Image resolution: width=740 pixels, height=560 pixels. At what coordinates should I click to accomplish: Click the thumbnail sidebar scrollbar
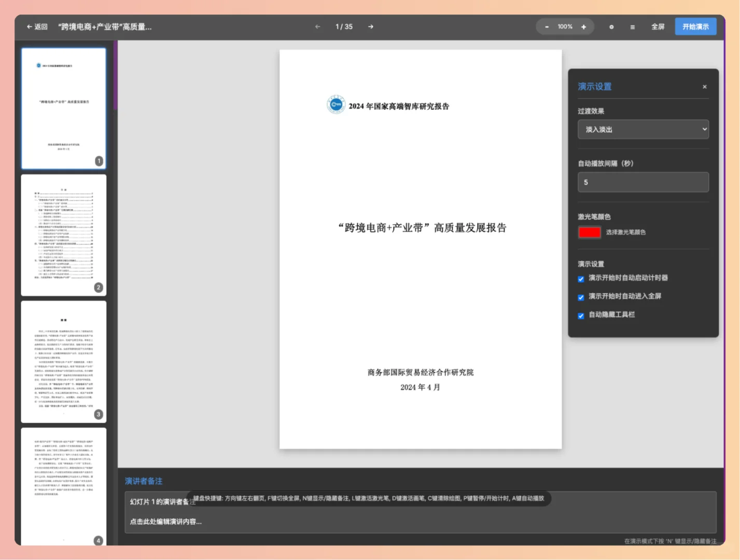[116, 76]
